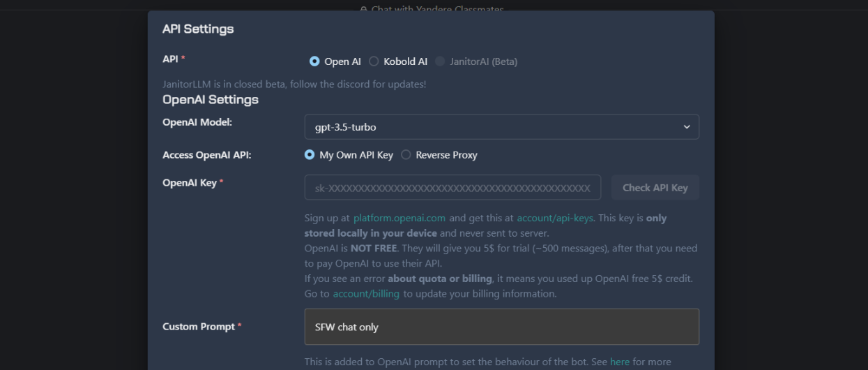Open the account/billing link
This screenshot has height=370, width=868.
tap(366, 294)
